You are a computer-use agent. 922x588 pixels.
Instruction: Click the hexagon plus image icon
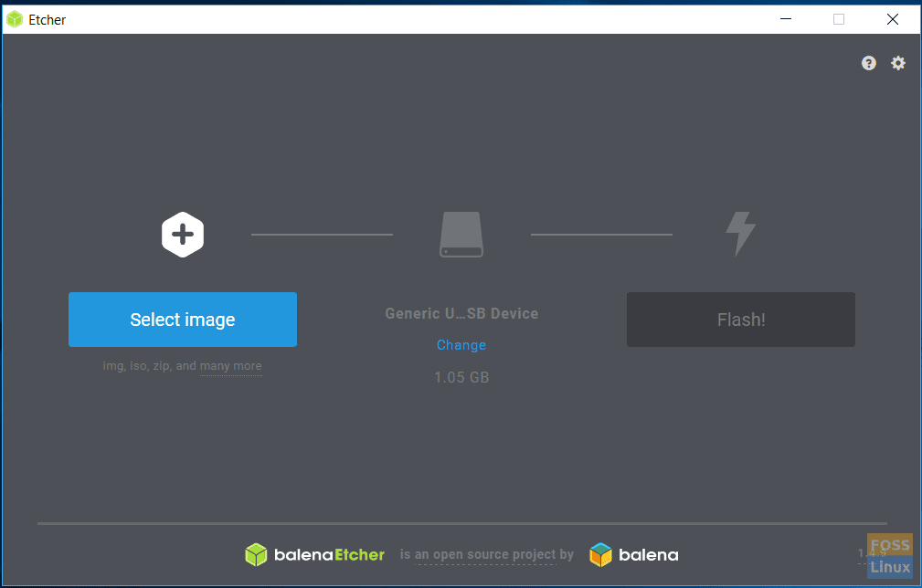183,235
